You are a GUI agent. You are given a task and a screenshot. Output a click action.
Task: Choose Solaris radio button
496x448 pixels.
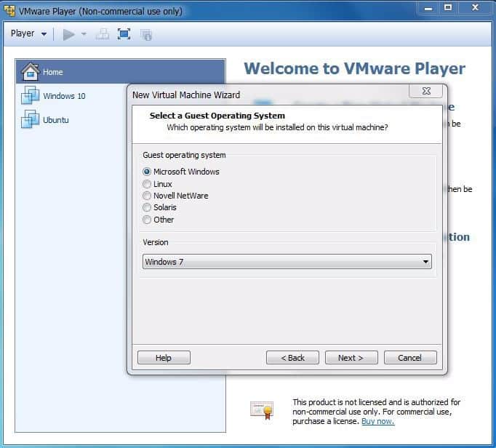tap(146, 207)
